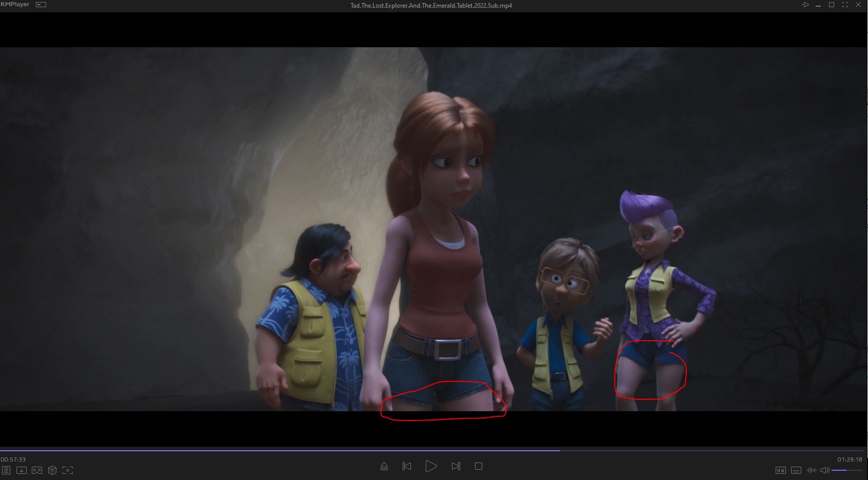Toggle pin on top in title bar
Image resolution: width=868 pixels, height=480 pixels.
[x=805, y=5]
